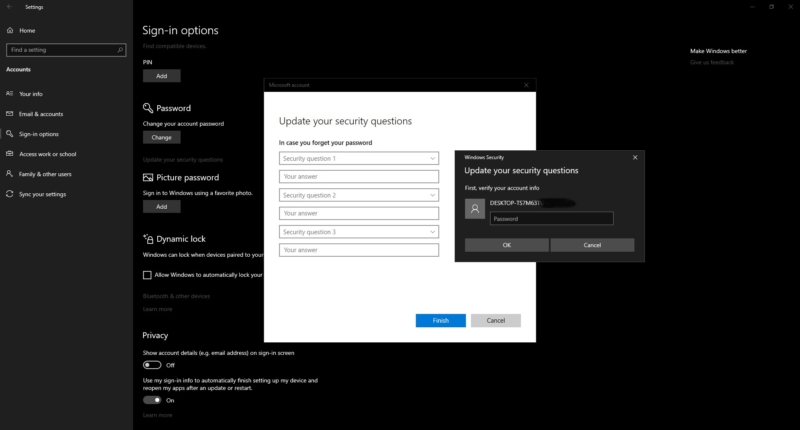The width and height of the screenshot is (800, 430).
Task: Open Sync your settings page
Action: [x=42, y=194]
